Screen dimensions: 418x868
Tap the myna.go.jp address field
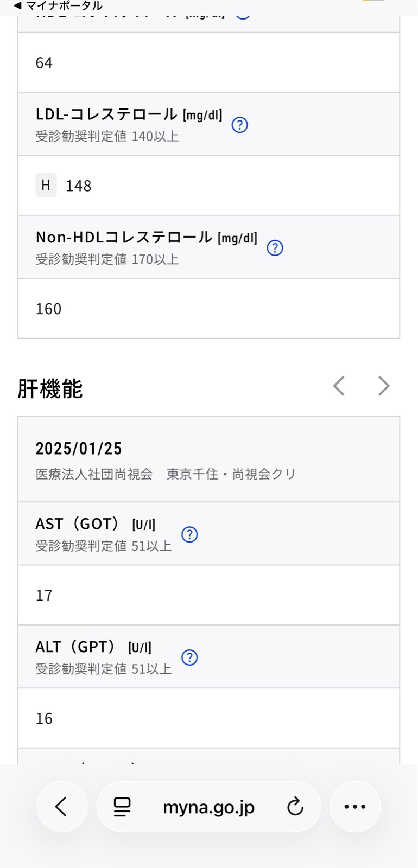click(208, 807)
